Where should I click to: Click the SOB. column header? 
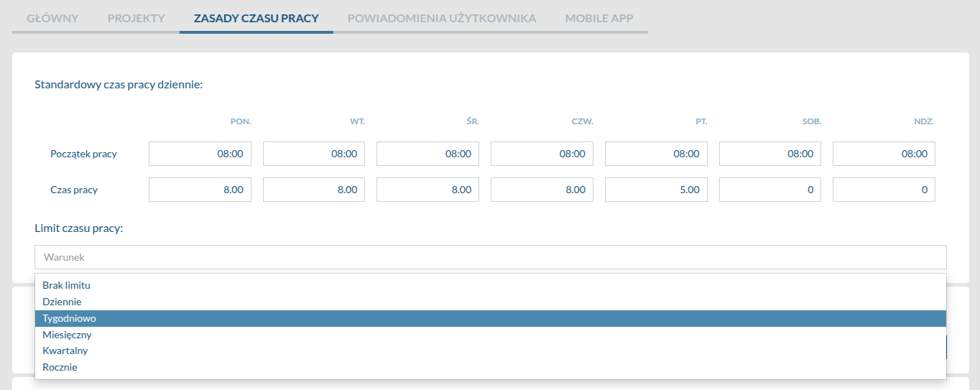(x=812, y=121)
